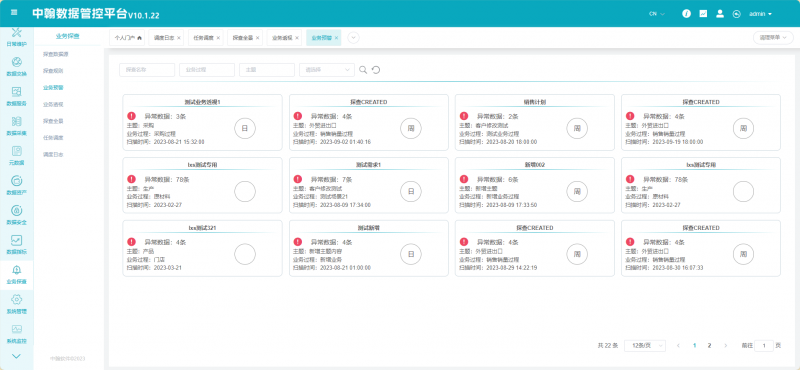
Task: Expand more sidebar modules with bottom chevron
Action: (16, 356)
